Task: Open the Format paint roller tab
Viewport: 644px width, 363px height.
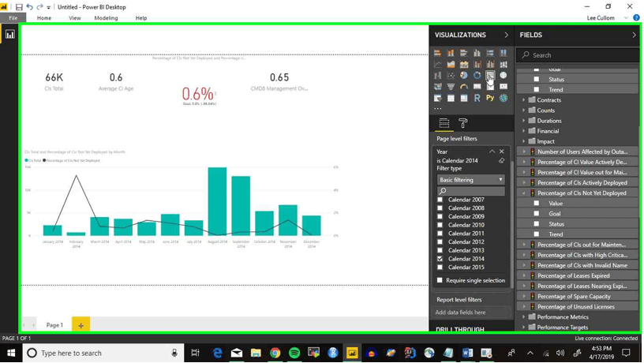Action: 462,123
